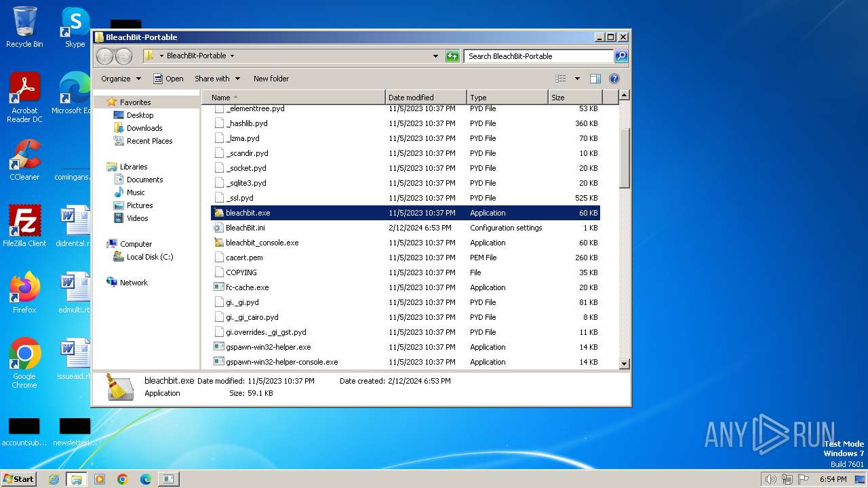Sort by Date modified column header
This screenshot has width=868, height=488.
[426, 98]
